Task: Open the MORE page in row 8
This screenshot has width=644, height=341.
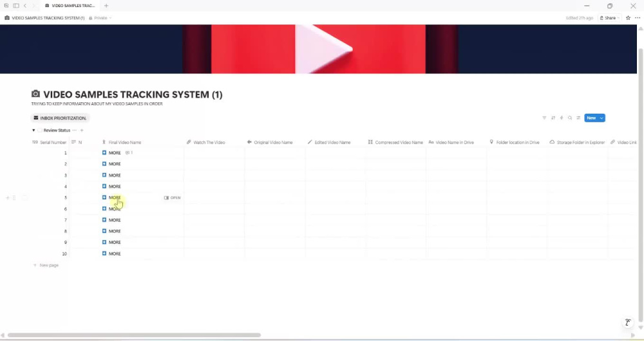Action: [115, 231]
